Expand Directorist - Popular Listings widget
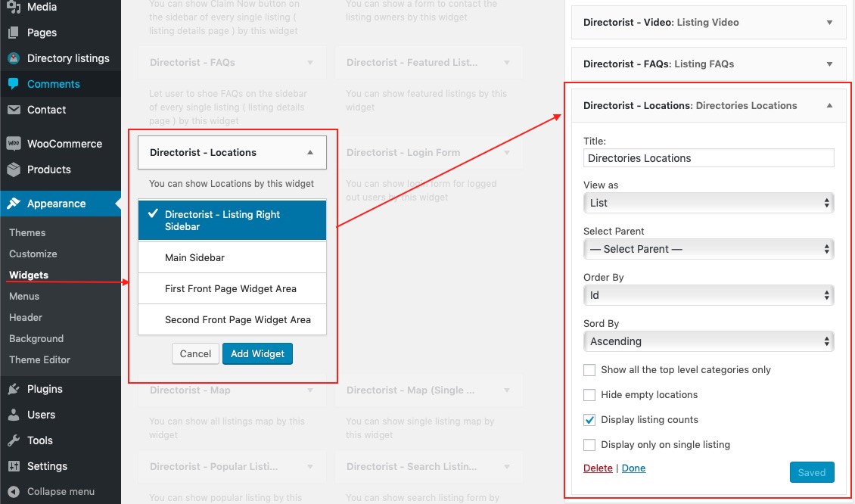 click(x=310, y=467)
